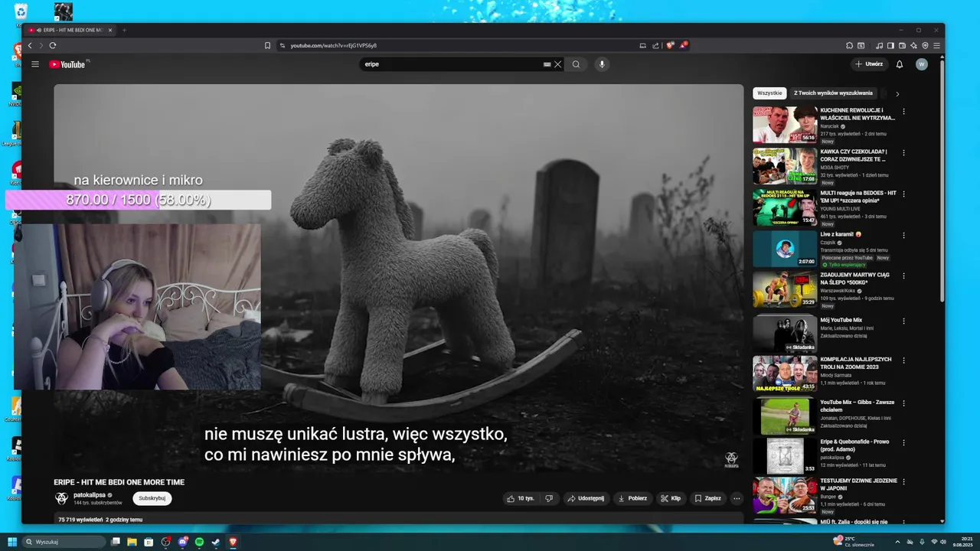Open options for 'MULTI reaguje na BEDOES' video
Viewport: 980px width, 551px height.
(903, 194)
